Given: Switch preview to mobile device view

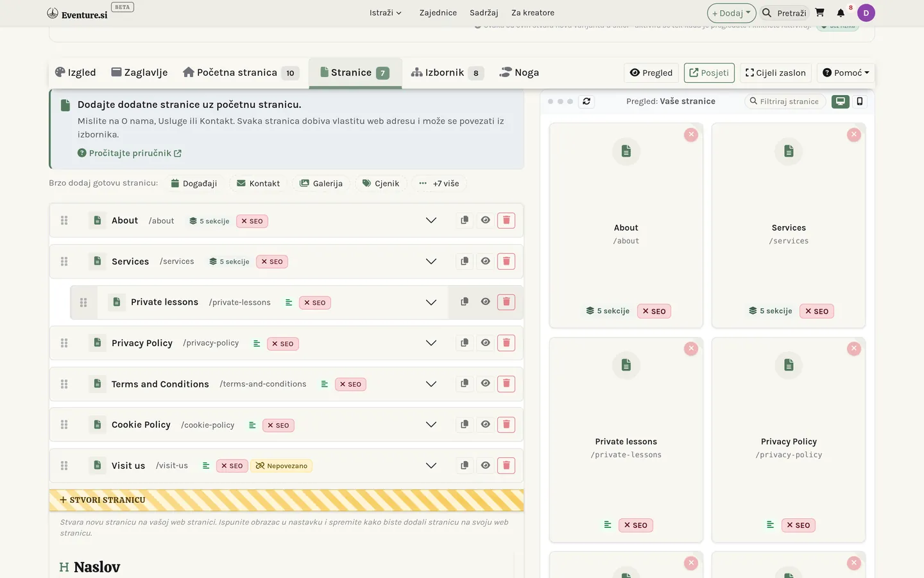Looking at the screenshot, I should [x=860, y=101].
